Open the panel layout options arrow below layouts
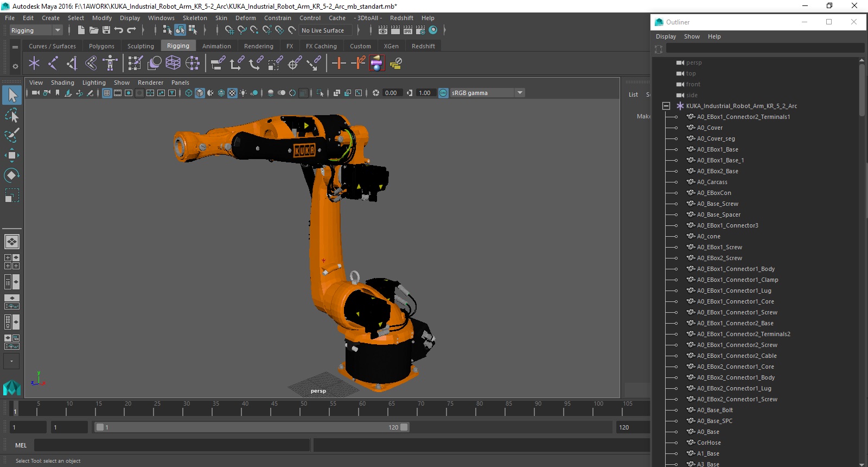The image size is (868, 467). tap(11, 361)
